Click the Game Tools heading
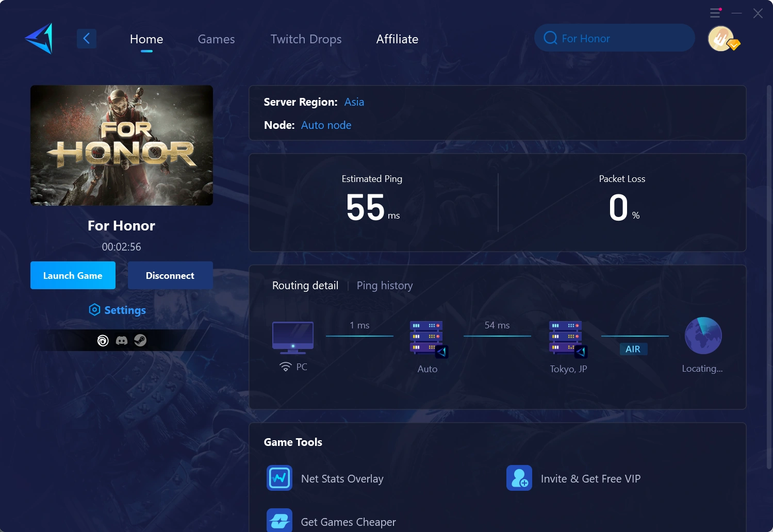 [x=293, y=442]
